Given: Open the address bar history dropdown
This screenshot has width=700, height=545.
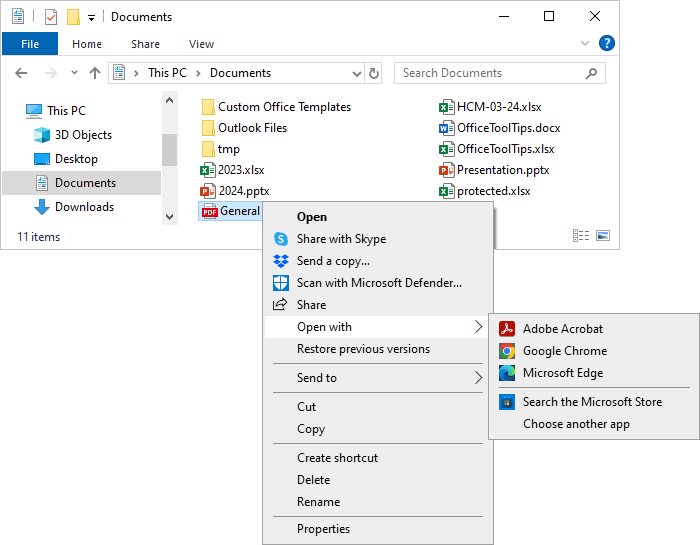Looking at the screenshot, I should click(x=356, y=74).
